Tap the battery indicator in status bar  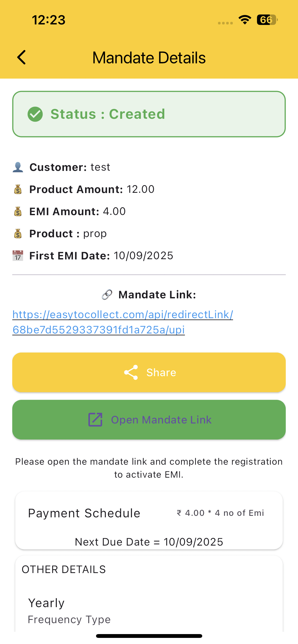click(x=267, y=20)
